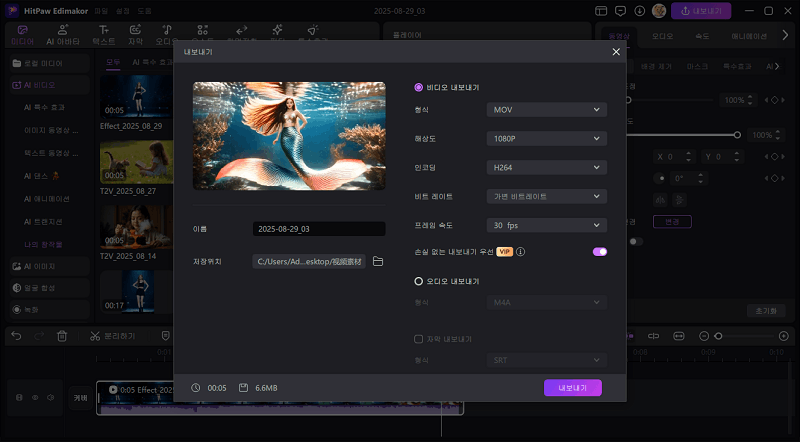
Task: Open the AI 아바타 tab in top toolbar
Action: coord(62,36)
